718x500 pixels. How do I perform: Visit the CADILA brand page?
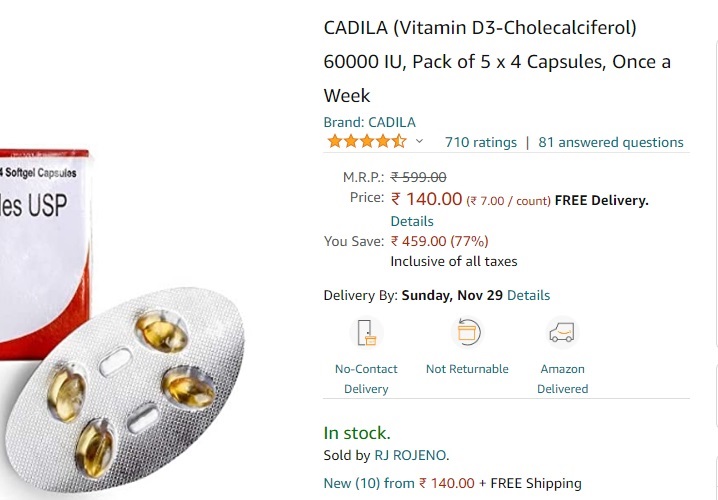point(369,122)
